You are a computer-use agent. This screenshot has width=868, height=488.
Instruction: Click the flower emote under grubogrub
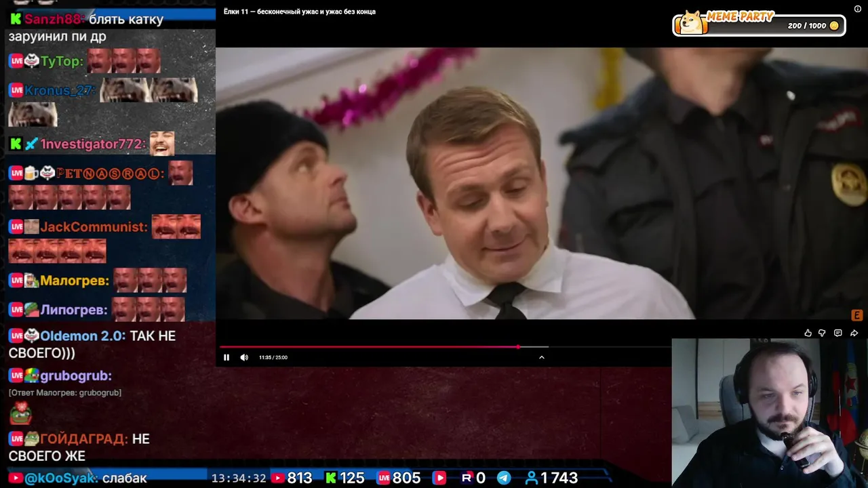point(20,413)
